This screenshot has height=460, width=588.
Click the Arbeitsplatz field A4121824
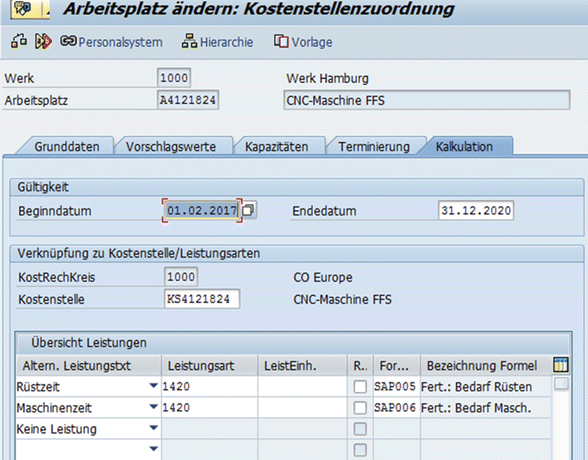pyautogui.click(x=188, y=100)
